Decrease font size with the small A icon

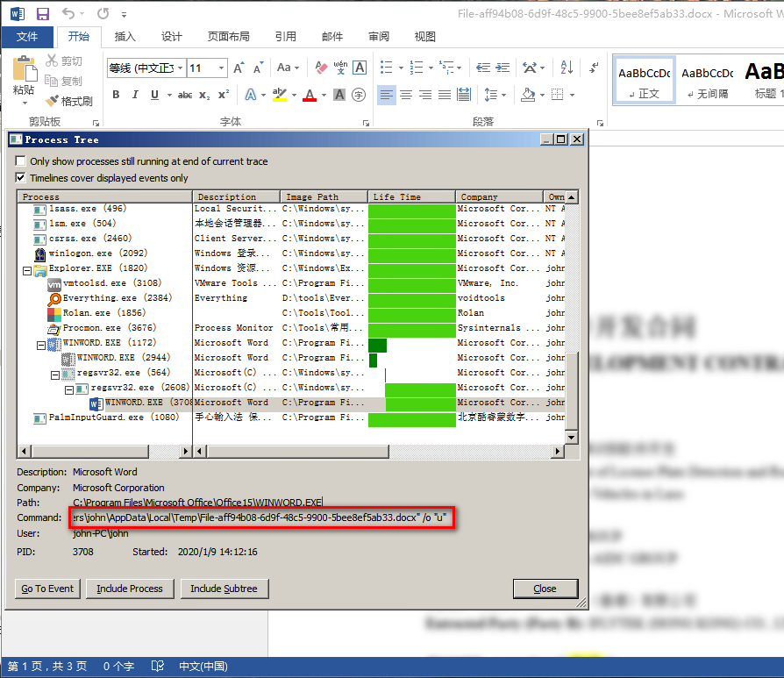coord(258,68)
